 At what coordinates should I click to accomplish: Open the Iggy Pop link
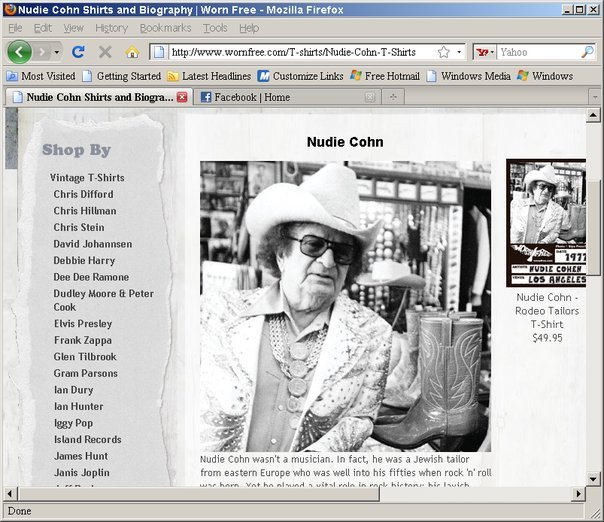(x=73, y=423)
